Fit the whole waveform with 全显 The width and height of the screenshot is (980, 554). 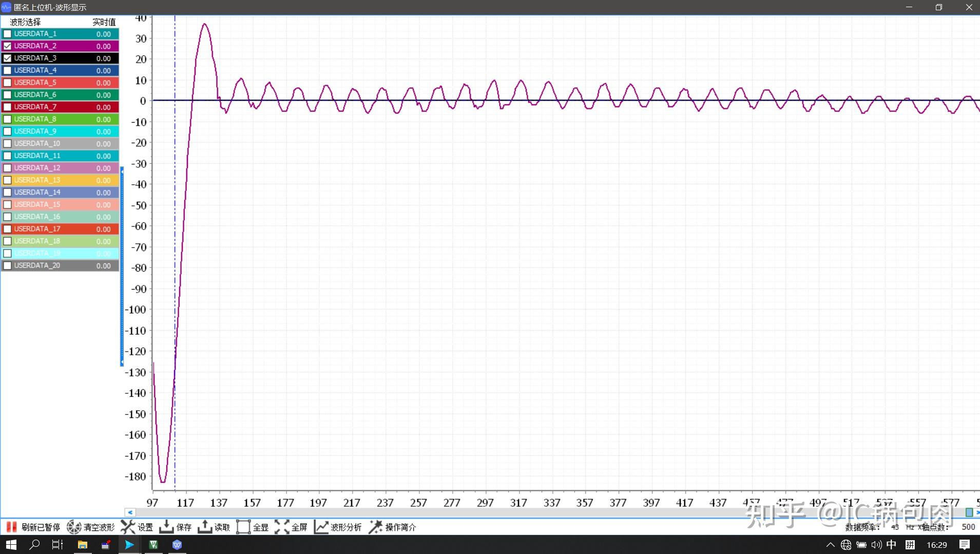pyautogui.click(x=252, y=527)
